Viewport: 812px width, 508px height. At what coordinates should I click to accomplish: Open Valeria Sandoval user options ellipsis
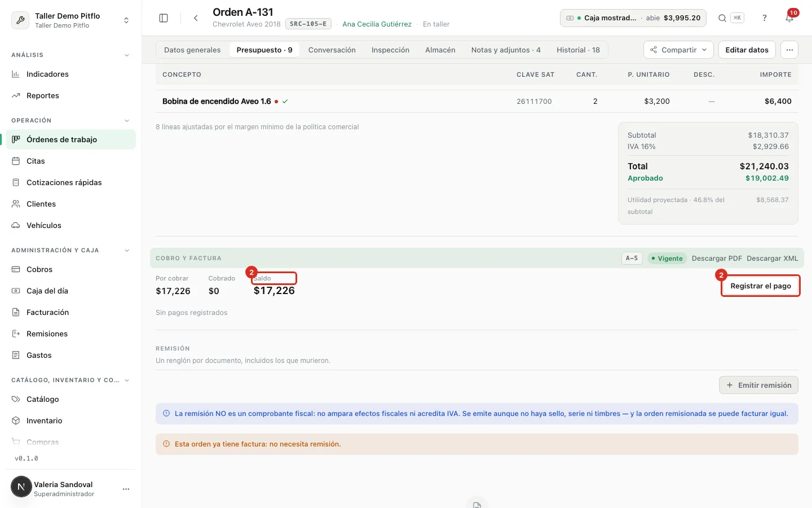(126, 489)
